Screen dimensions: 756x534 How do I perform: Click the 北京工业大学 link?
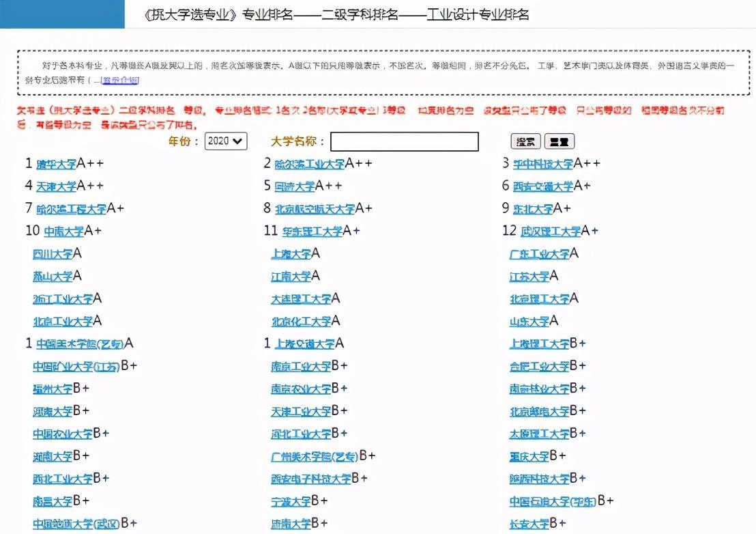63,321
